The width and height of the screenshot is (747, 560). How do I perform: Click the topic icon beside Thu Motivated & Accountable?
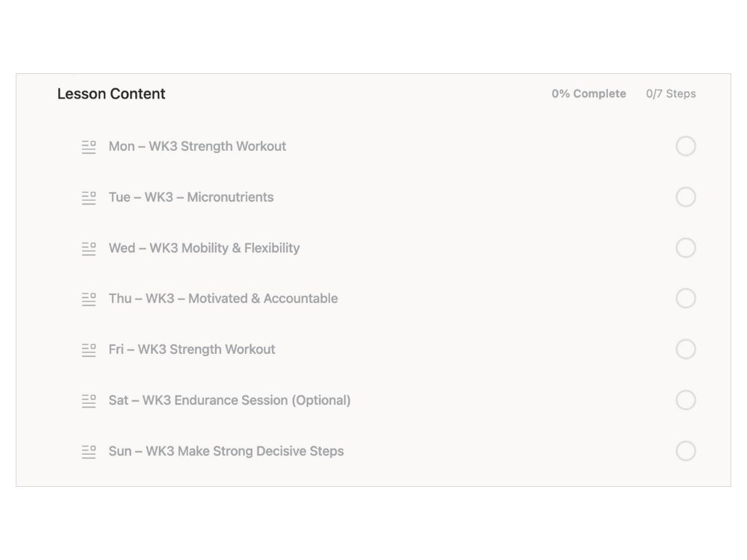(89, 299)
